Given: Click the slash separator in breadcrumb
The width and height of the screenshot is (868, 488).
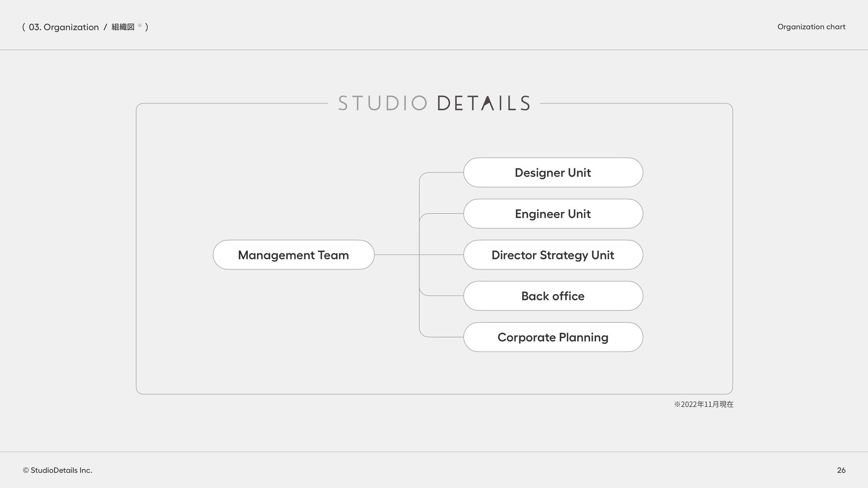Looking at the screenshot, I should click(x=105, y=27).
